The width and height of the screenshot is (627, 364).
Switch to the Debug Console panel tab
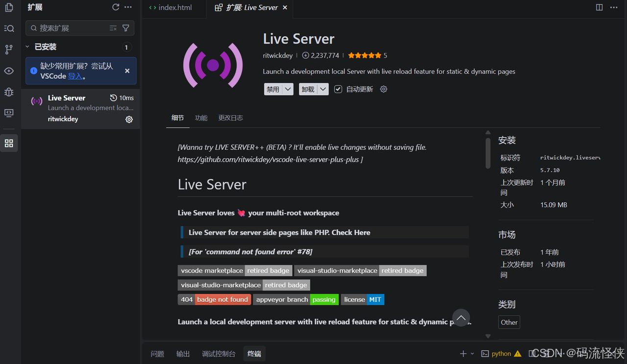pos(219,354)
